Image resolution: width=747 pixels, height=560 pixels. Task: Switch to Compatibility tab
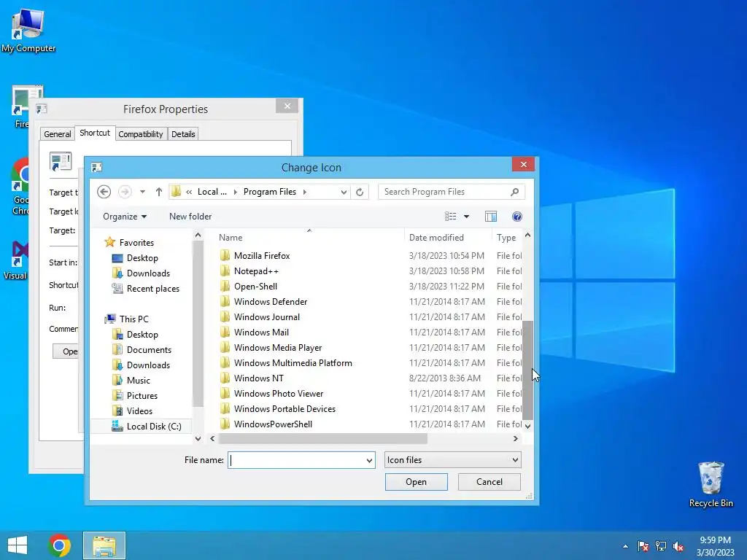[x=141, y=134]
